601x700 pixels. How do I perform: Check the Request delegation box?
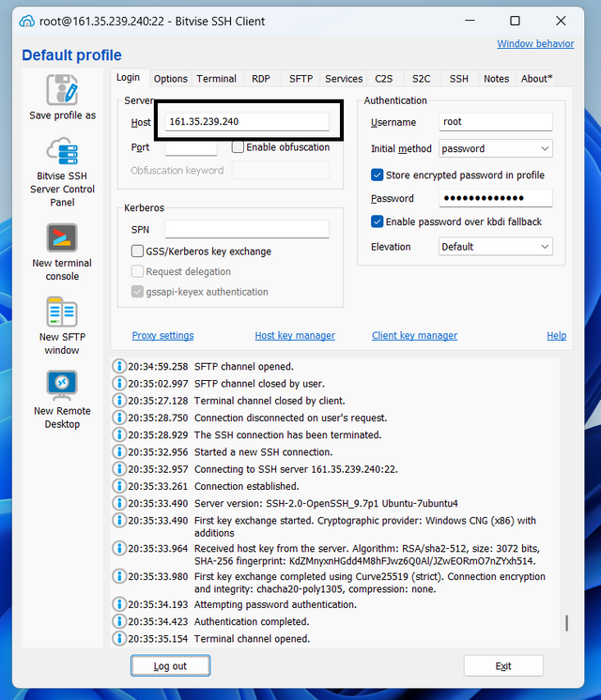point(137,271)
